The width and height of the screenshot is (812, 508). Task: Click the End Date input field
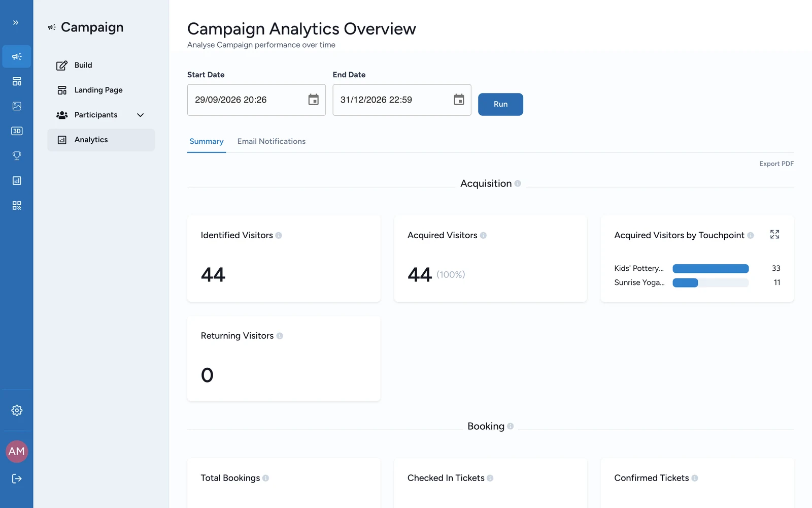pyautogui.click(x=402, y=100)
